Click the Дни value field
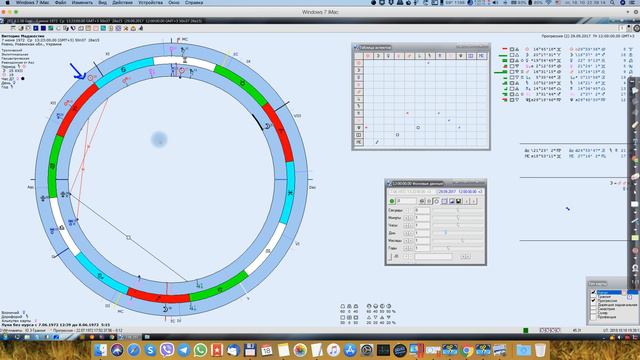This screenshot has width=640, height=360. tap(422, 233)
